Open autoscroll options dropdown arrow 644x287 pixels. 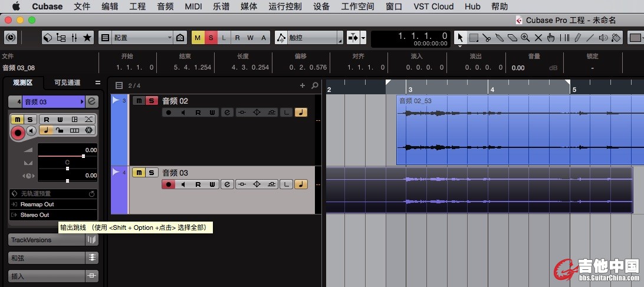pyautogui.click(x=363, y=38)
